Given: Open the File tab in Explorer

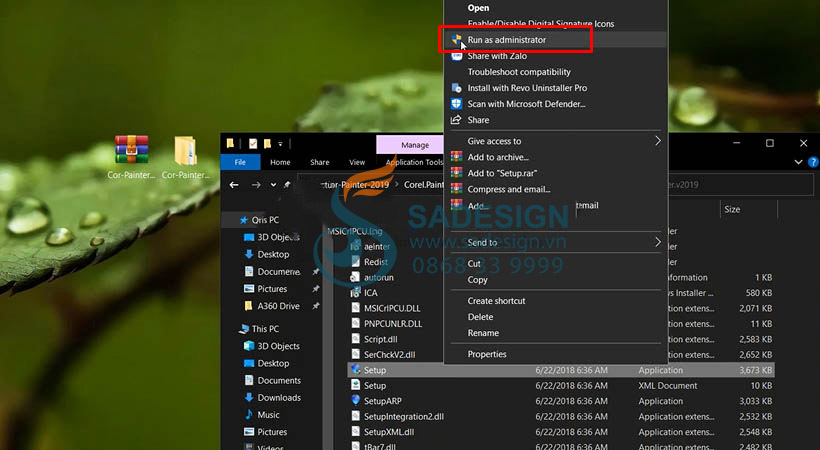Looking at the screenshot, I should [240, 162].
